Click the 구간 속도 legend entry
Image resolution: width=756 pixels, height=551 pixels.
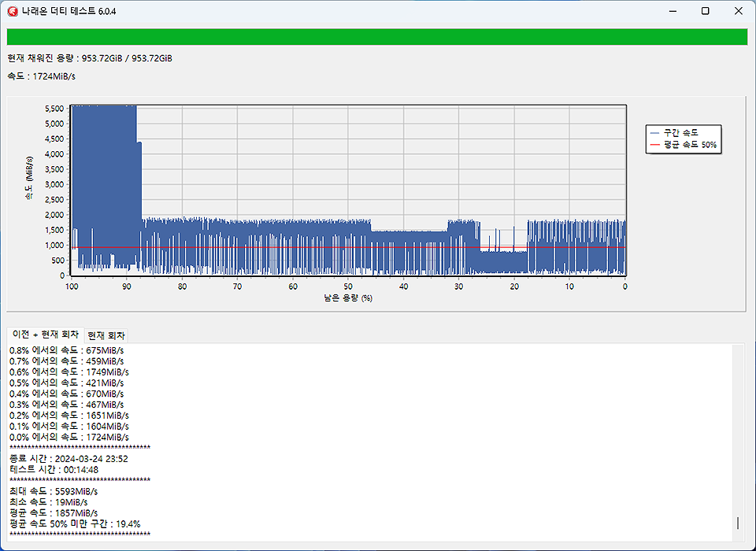click(x=682, y=132)
